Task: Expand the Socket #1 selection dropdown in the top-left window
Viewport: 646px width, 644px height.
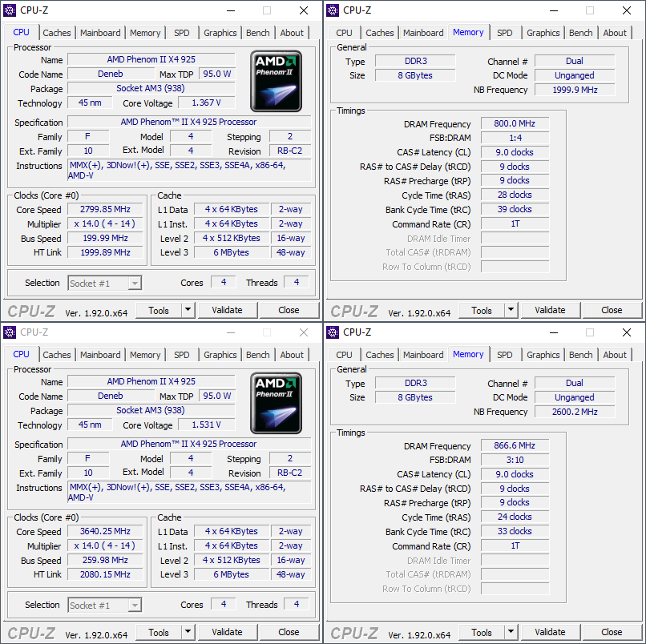Action: 135,284
